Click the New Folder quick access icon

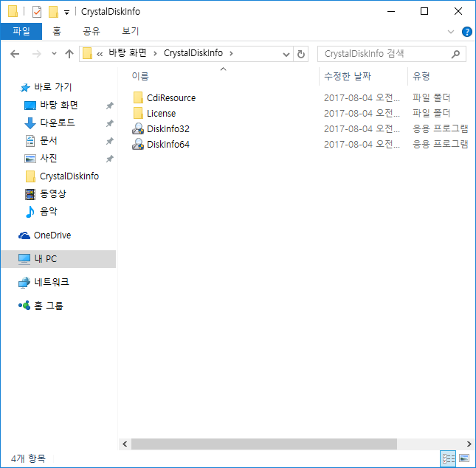point(53,12)
